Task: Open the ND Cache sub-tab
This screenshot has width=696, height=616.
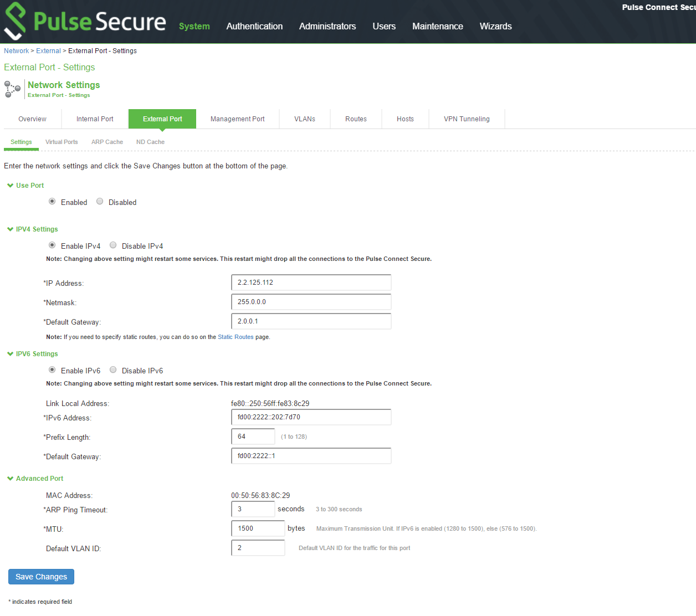Action: (x=150, y=142)
